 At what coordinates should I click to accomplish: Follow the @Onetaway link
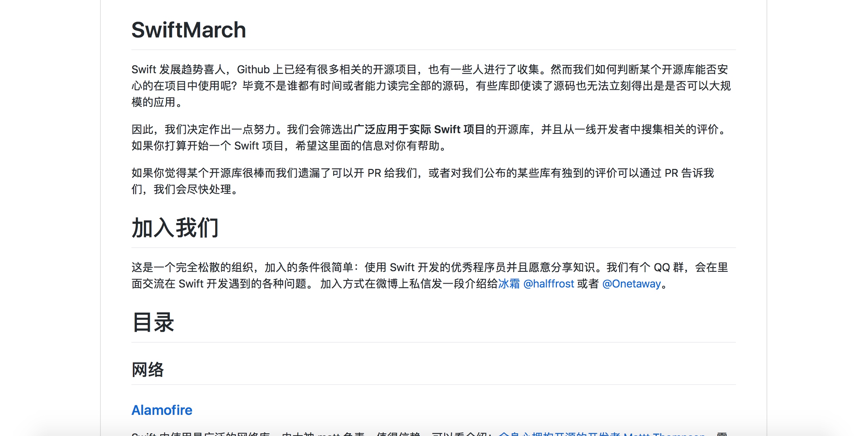tap(631, 284)
